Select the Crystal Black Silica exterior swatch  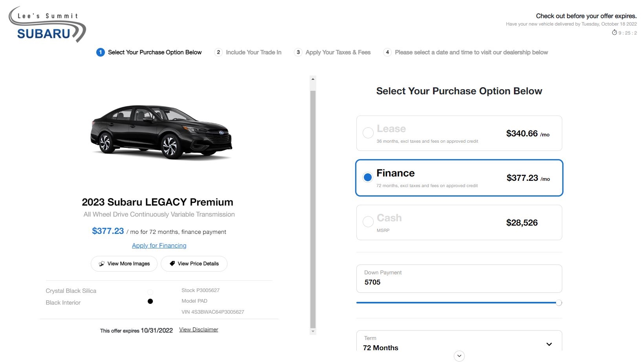tap(150, 292)
